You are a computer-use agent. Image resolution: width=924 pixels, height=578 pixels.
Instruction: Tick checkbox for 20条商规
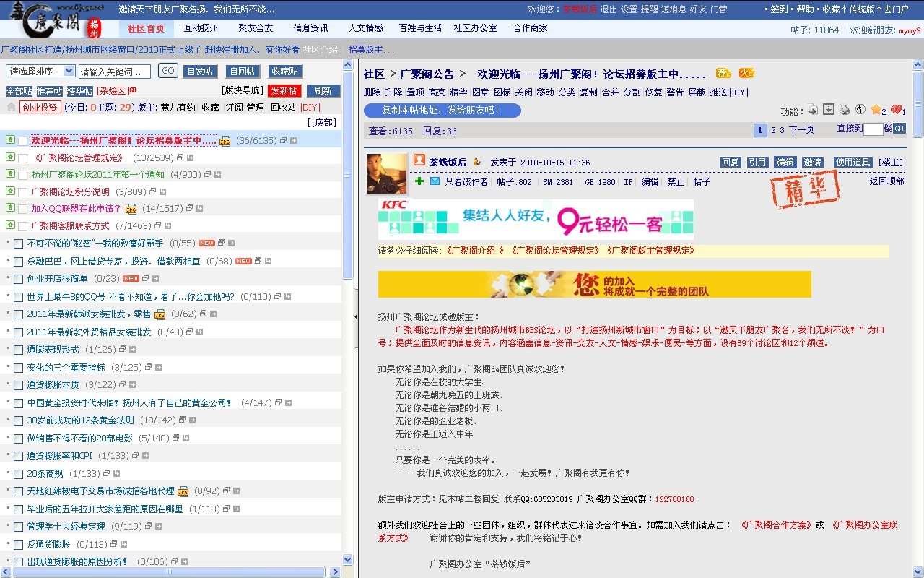[19, 474]
